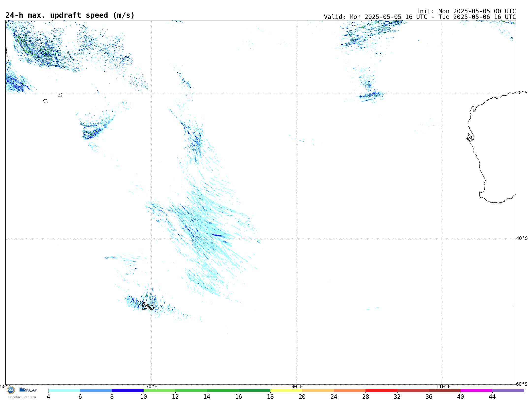
Task: Click the "24-h max. updraft speed (m/s)" title
Action: click(70, 15)
